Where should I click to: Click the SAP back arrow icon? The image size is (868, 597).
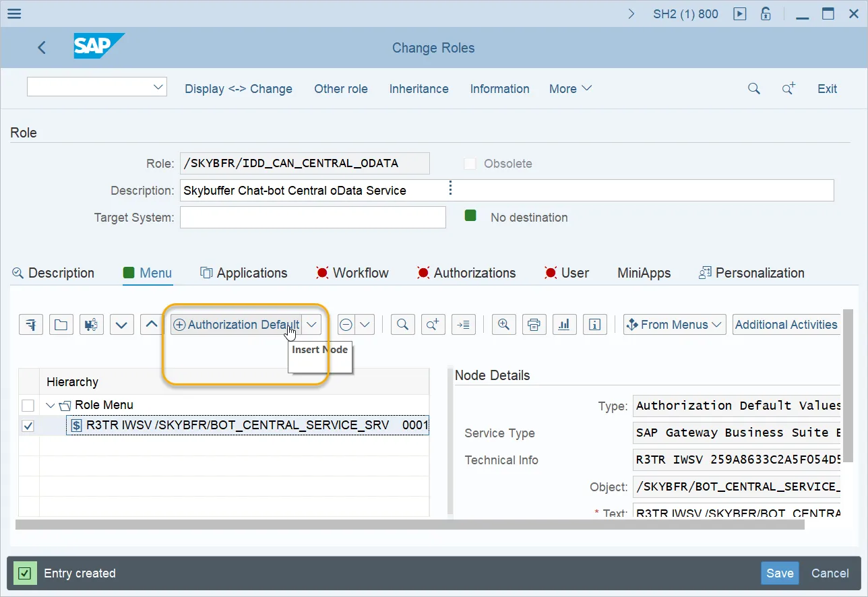42,47
